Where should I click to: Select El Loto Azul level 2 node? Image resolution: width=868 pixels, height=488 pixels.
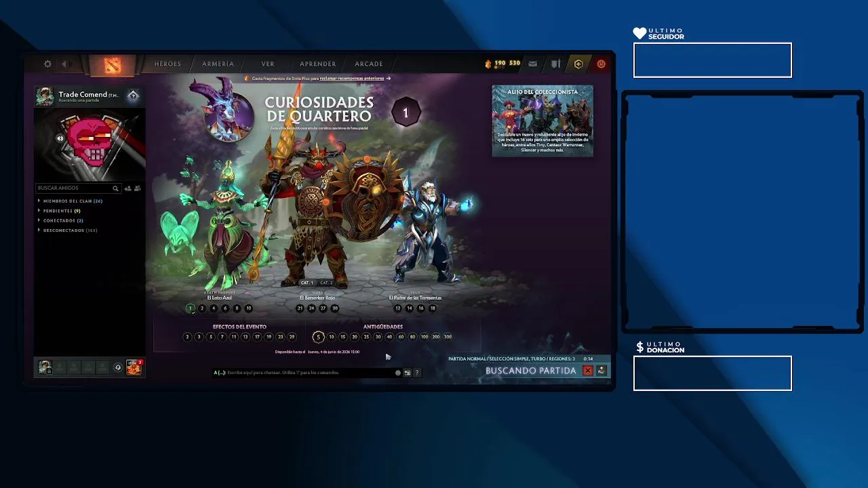click(202, 308)
